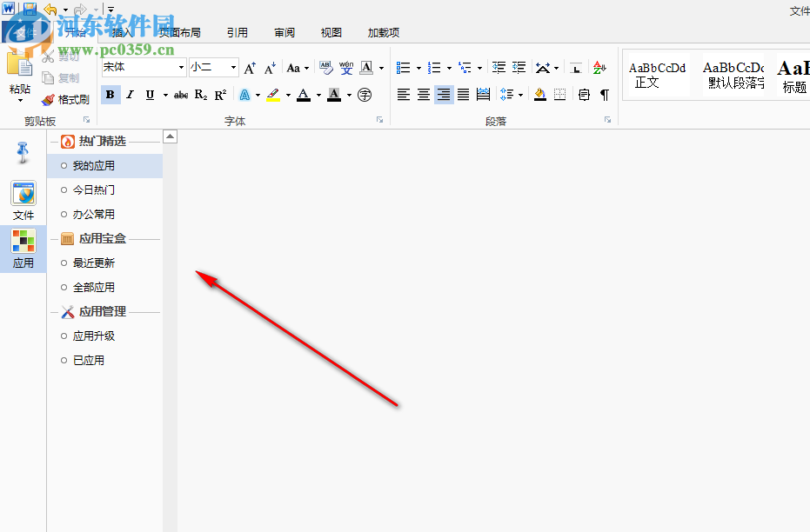Click the increase font size icon

(250, 66)
